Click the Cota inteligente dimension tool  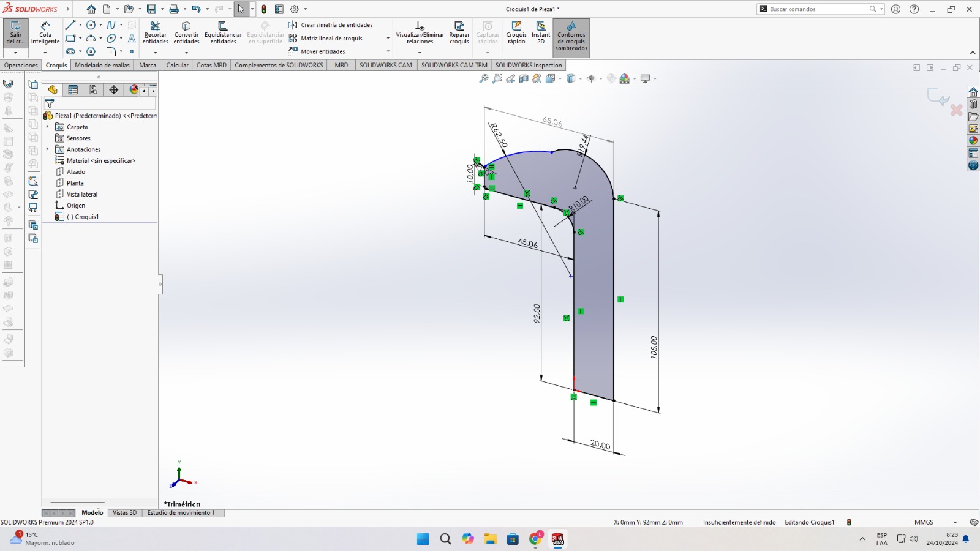tap(45, 33)
